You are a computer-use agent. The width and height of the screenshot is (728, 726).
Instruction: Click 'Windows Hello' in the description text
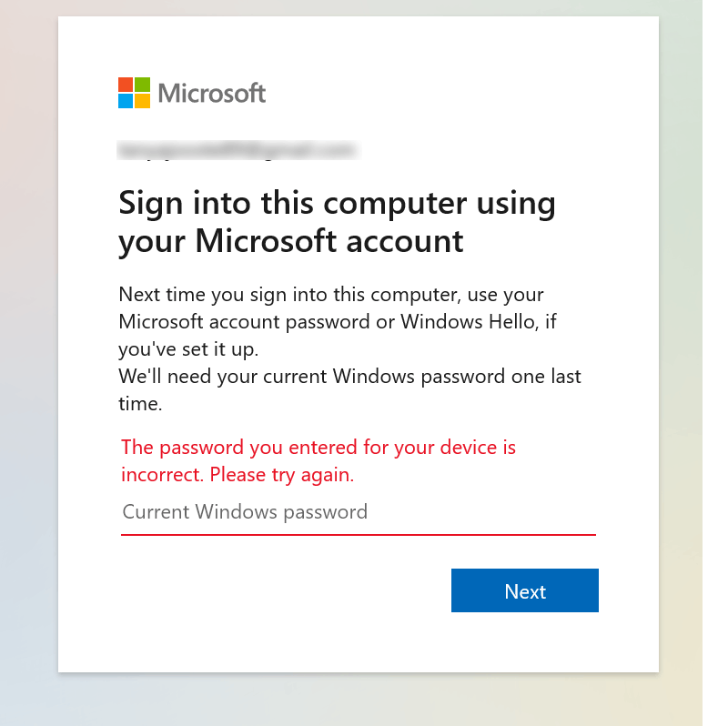[467, 321]
